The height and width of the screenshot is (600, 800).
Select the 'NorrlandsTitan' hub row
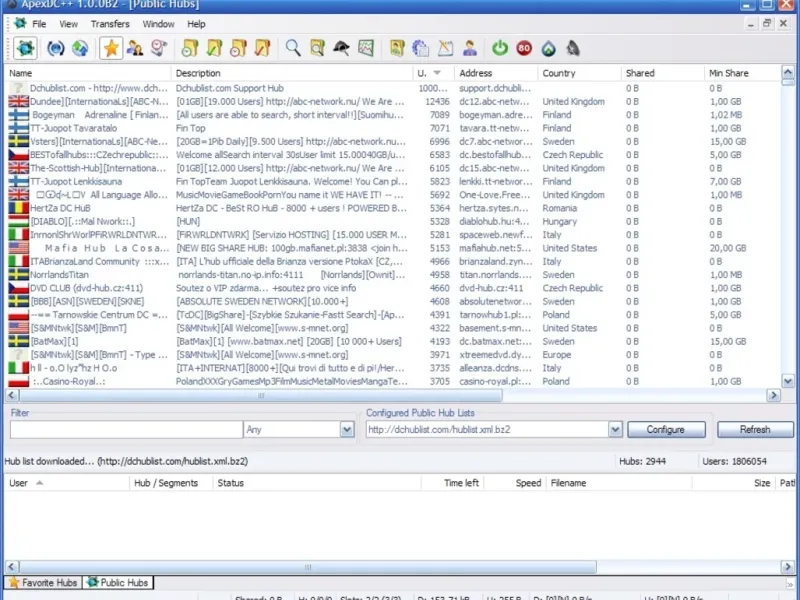coord(393,274)
